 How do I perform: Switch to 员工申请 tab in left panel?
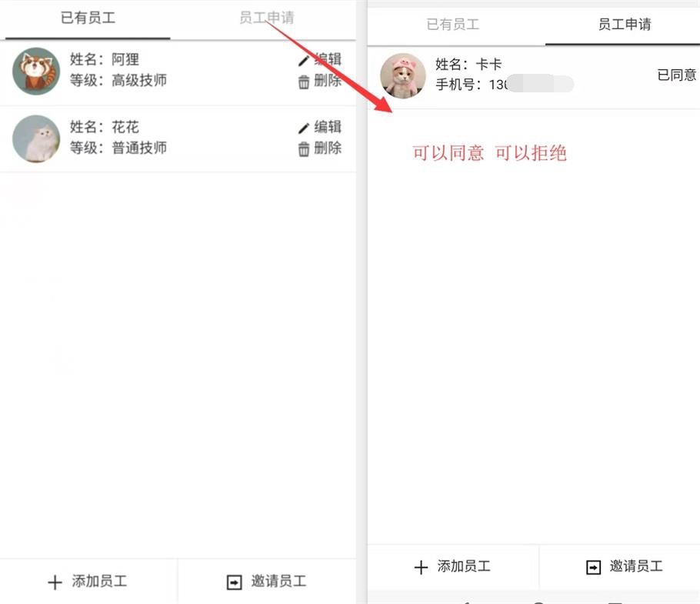[x=267, y=18]
